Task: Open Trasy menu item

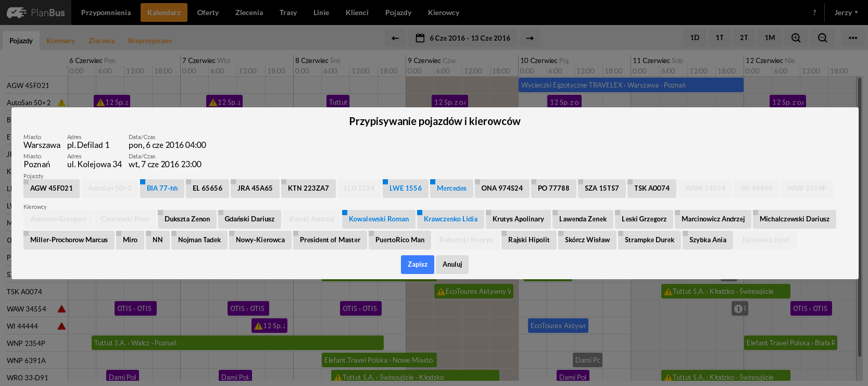Action: 288,13
